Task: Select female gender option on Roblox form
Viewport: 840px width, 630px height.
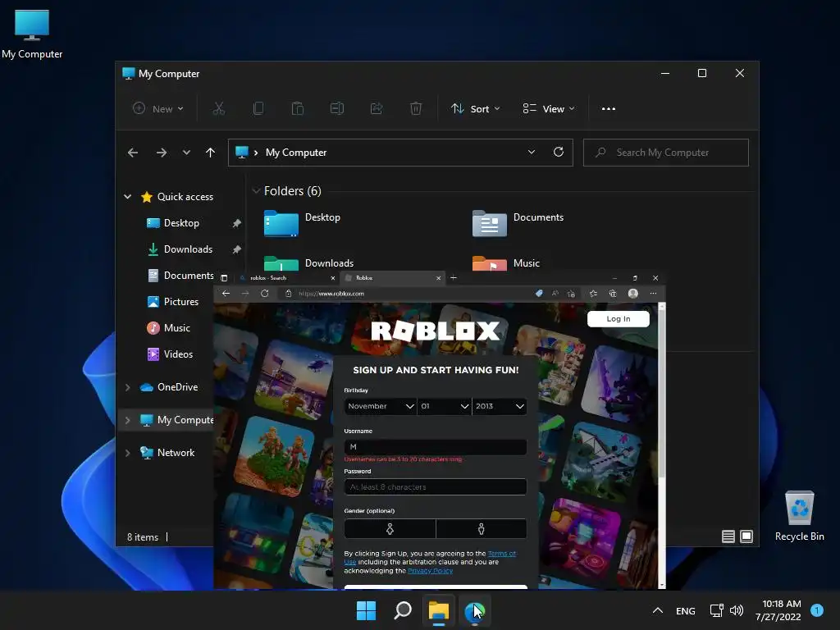Action: click(x=390, y=529)
